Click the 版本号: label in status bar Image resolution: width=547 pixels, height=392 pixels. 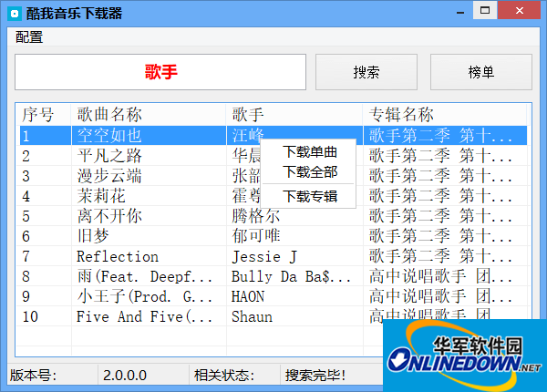click(33, 376)
